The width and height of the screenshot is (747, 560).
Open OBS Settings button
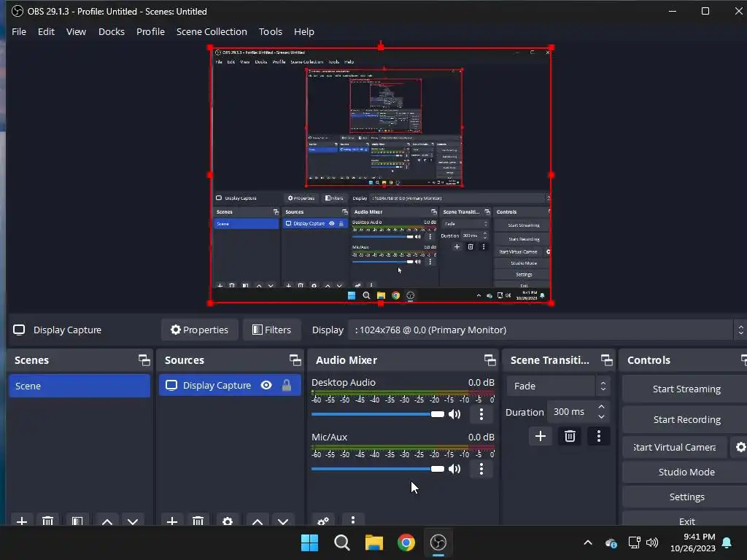(686, 497)
